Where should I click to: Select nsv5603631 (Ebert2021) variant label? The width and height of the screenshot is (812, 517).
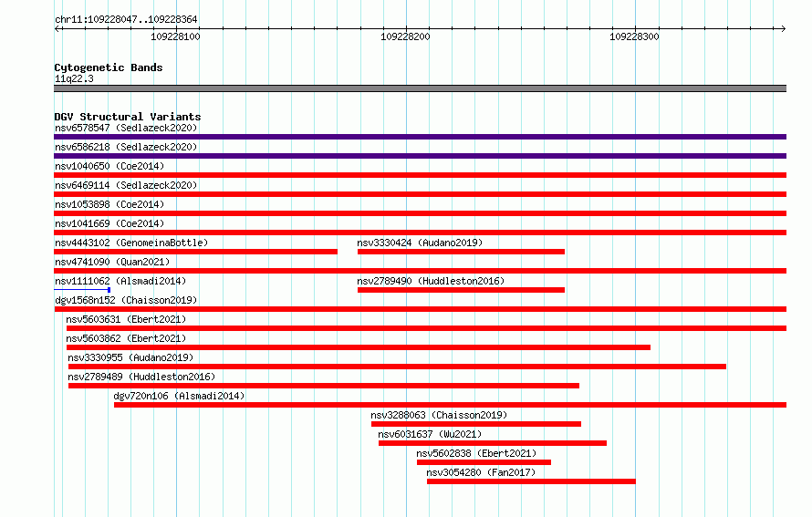(x=126, y=319)
